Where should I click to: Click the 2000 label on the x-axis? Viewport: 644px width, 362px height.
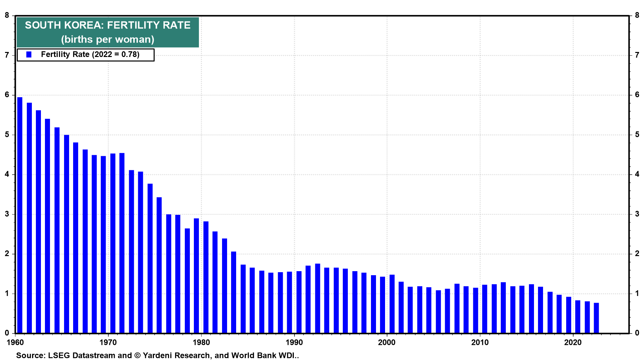(x=387, y=343)
